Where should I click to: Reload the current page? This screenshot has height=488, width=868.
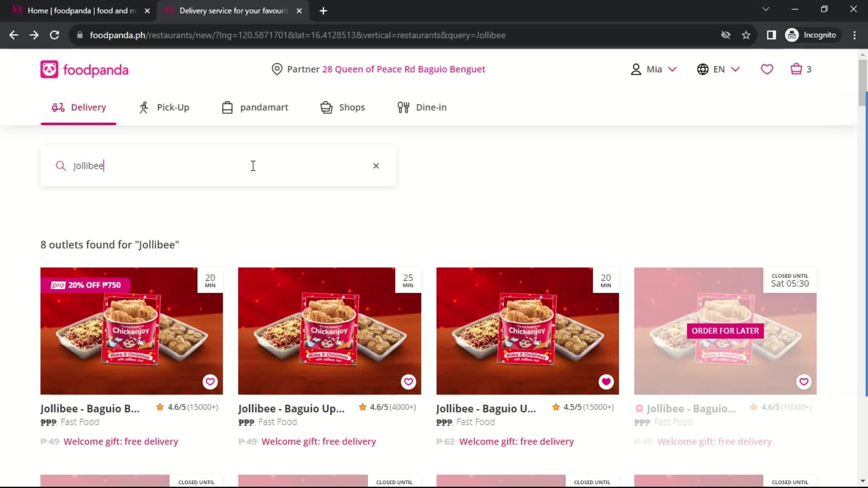pyautogui.click(x=54, y=35)
